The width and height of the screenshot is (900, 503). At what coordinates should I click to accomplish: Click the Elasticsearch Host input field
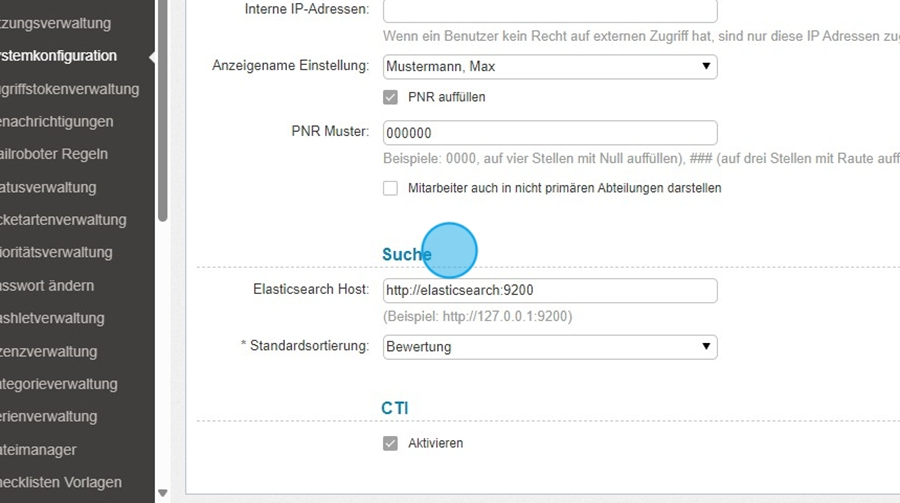550,291
